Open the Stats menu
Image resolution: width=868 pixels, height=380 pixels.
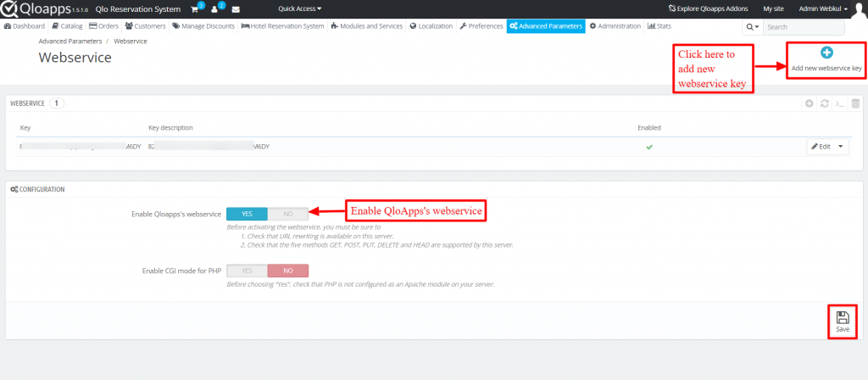pyautogui.click(x=659, y=26)
